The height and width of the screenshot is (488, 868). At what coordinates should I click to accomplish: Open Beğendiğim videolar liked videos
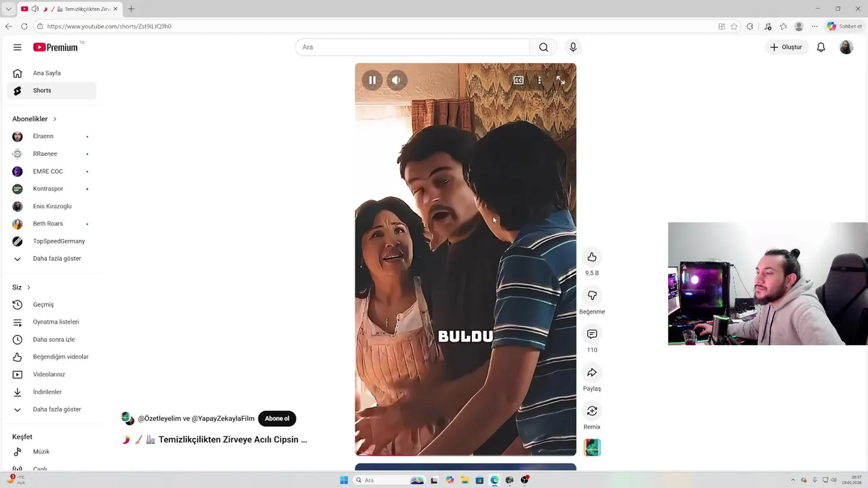(x=52, y=357)
